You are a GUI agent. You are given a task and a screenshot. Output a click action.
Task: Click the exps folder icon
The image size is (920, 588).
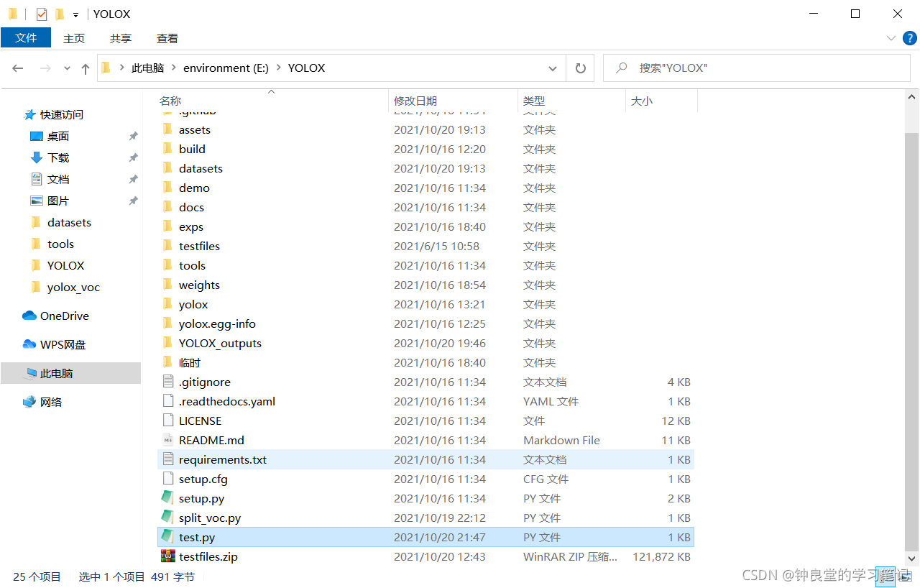167,226
